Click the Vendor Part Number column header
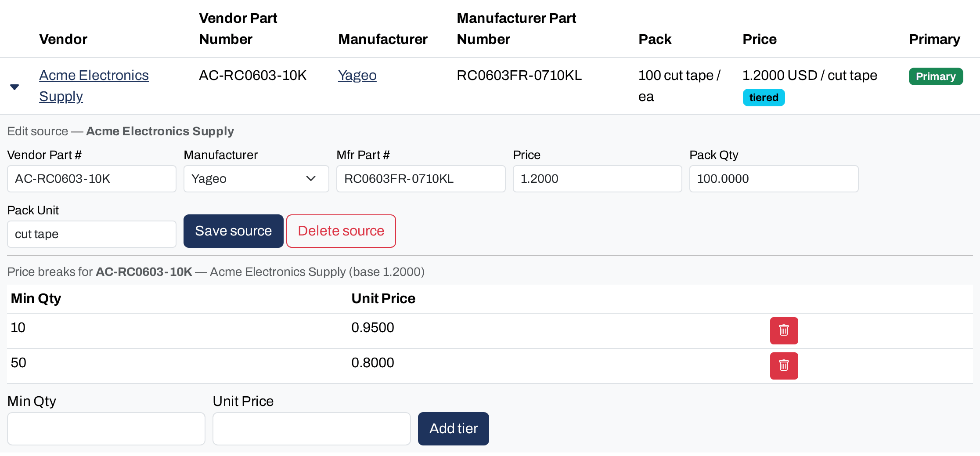The width and height of the screenshot is (980, 456). click(x=238, y=29)
